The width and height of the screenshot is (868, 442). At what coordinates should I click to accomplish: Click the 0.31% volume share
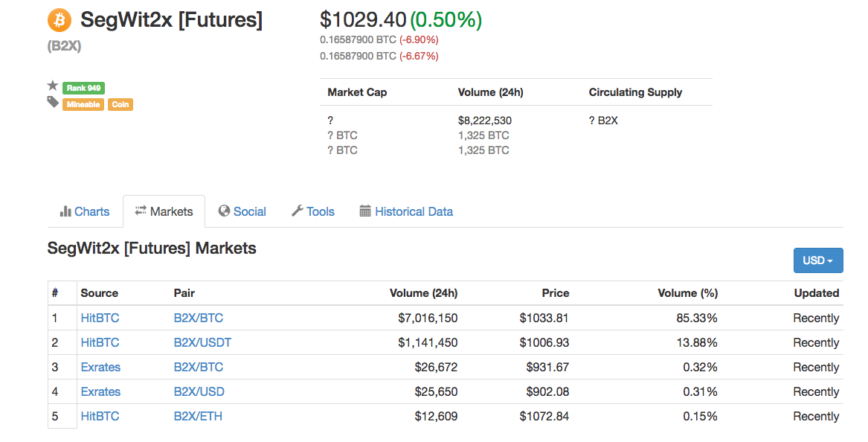point(700,391)
